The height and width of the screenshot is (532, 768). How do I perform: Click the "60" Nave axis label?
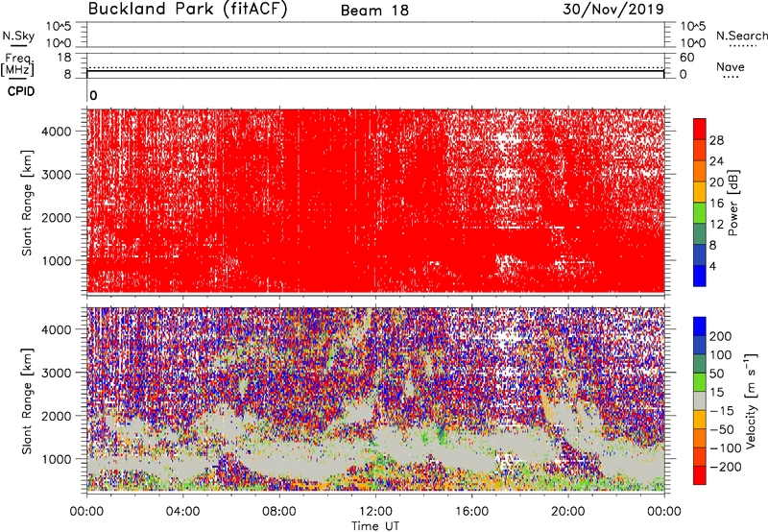pos(687,58)
